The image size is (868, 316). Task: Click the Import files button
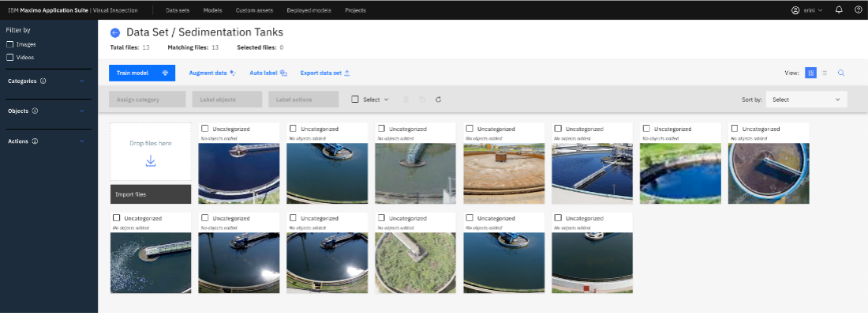tap(151, 194)
